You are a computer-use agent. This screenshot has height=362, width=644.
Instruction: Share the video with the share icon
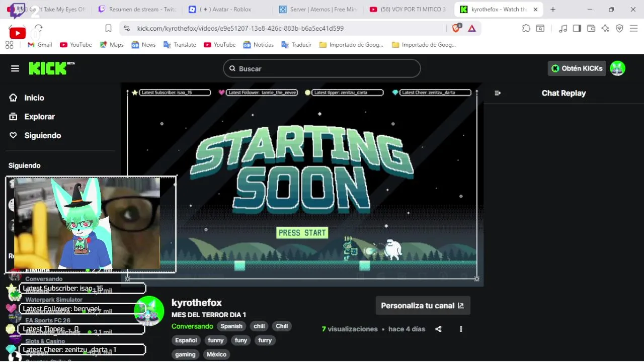(x=438, y=329)
